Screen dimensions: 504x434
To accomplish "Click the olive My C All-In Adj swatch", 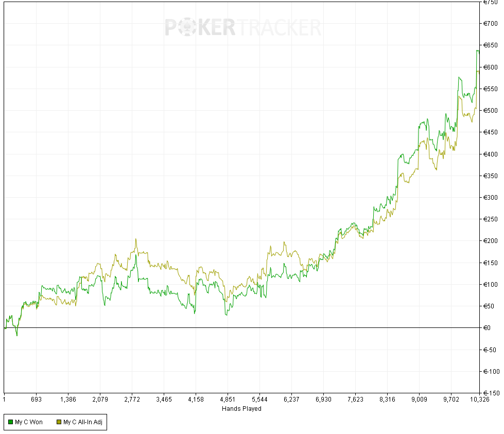I will point(59,422).
